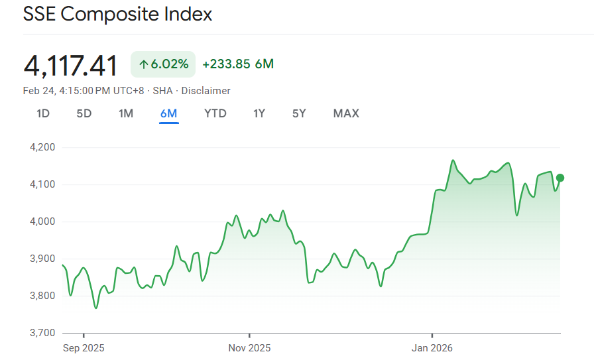
Task: Switch chart to 1Y range
Action: 259,113
